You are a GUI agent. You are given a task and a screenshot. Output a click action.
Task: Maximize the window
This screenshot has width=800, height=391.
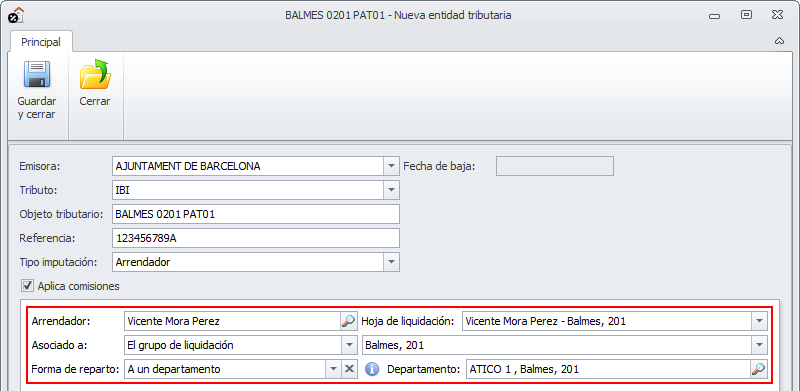(746, 15)
